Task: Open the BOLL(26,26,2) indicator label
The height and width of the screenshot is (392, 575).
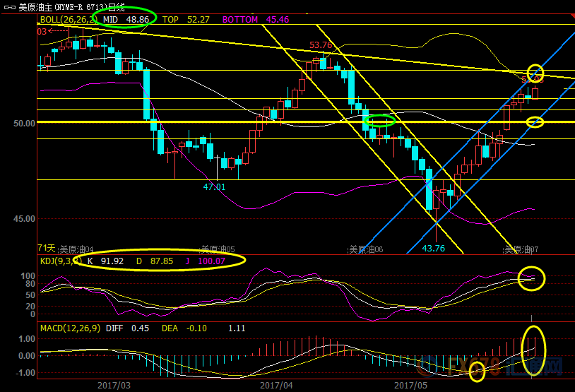Action: pos(69,20)
